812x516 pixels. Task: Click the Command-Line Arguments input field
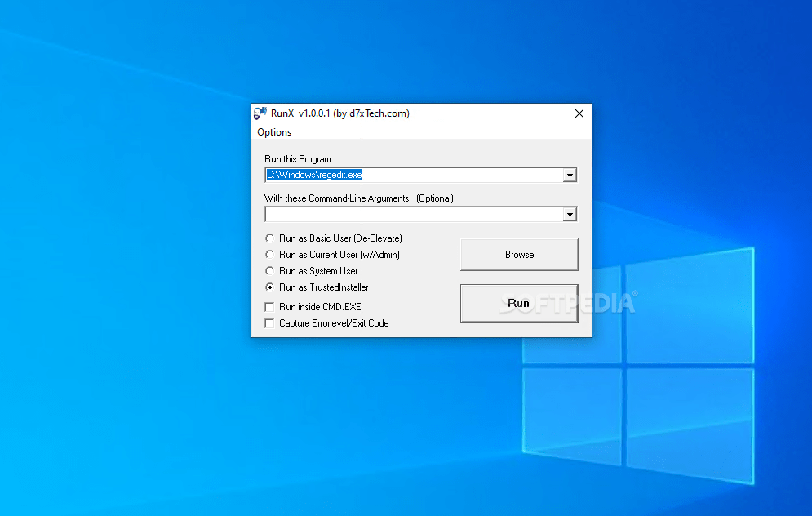pos(414,214)
